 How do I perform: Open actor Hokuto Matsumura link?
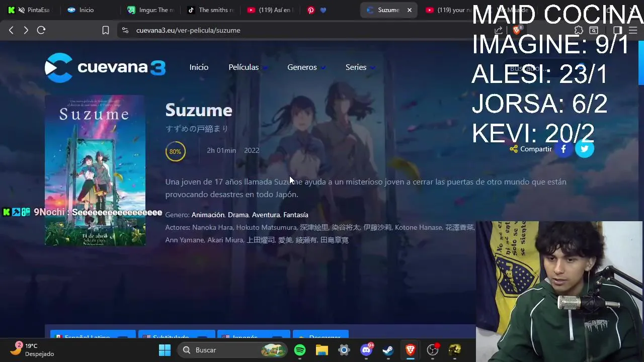[266, 227]
